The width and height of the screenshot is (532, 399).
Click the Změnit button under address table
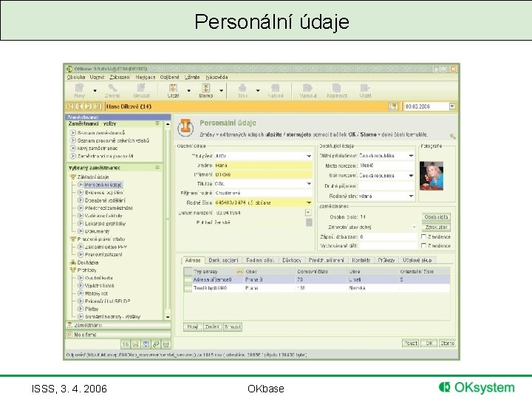pyautogui.click(x=212, y=327)
